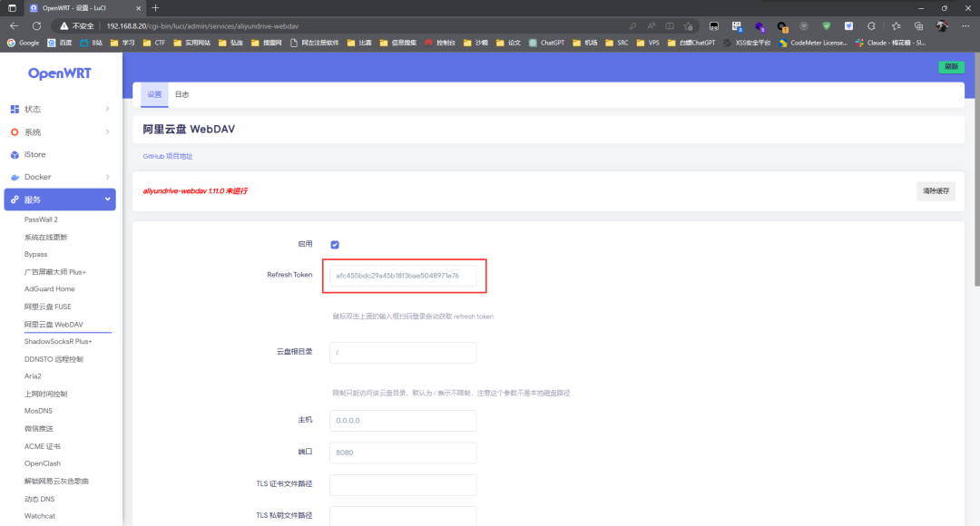Open the favorites list icon
Viewport: 980px width, 526px height.
point(897,26)
